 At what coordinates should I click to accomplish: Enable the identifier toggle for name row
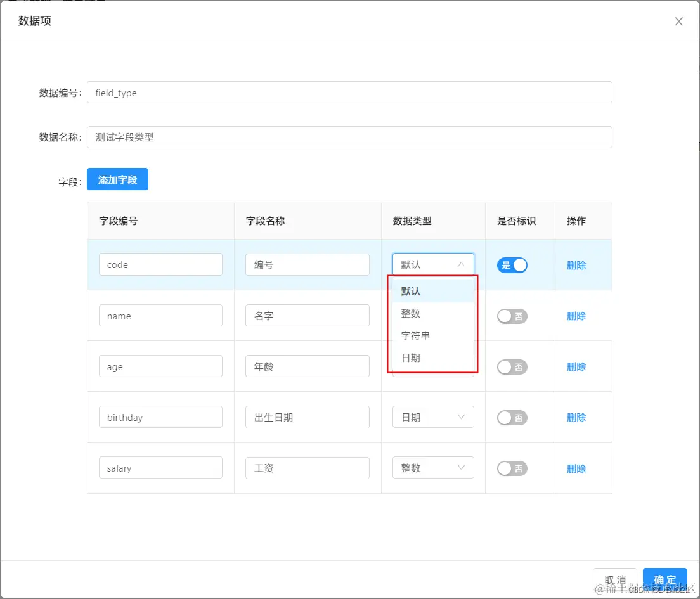(512, 316)
